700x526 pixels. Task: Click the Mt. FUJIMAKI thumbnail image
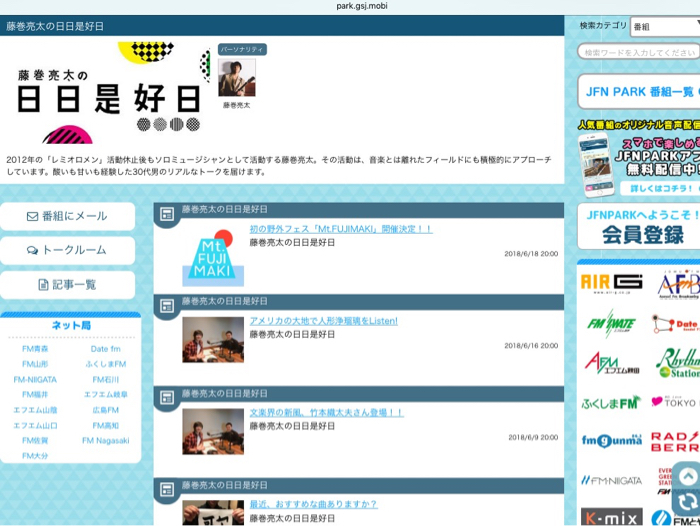click(x=213, y=258)
